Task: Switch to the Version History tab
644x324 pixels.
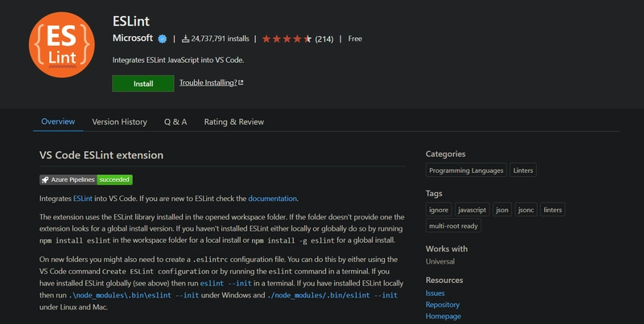Action: tap(119, 122)
